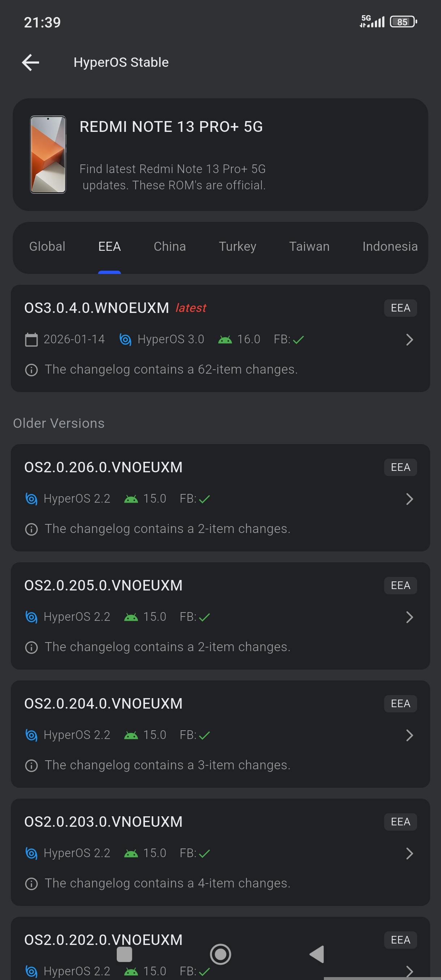Tap the HyperOS 3.0 logo icon
Image resolution: width=441 pixels, height=980 pixels.
point(125,339)
